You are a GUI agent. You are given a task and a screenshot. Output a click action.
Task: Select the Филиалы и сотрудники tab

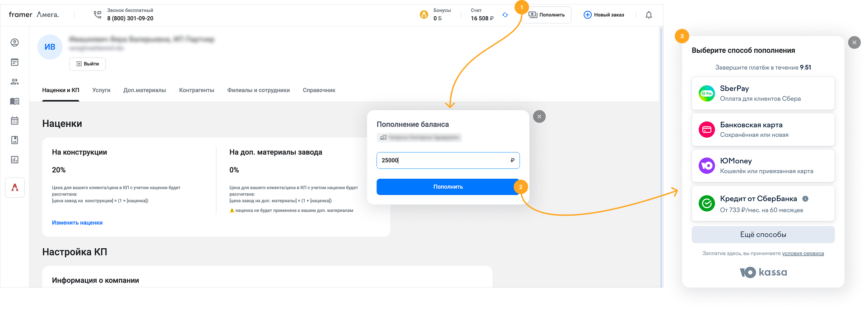258,90
